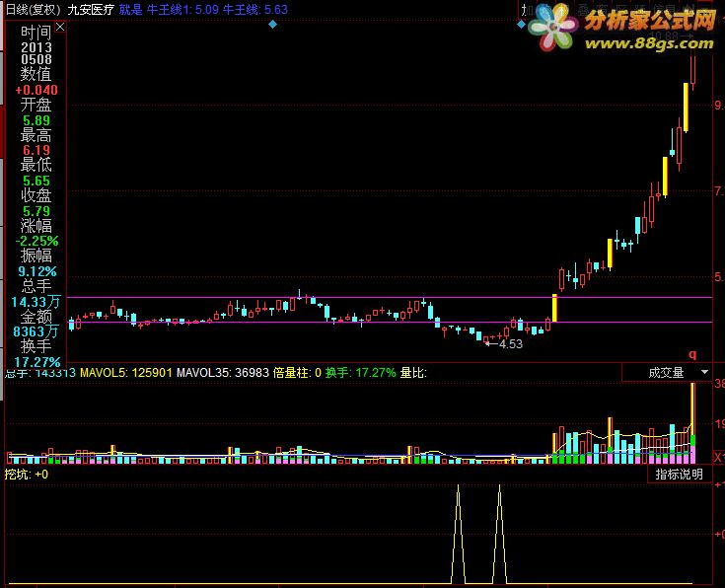Close the price info side panel
The image size is (725, 588).
[x=60, y=28]
